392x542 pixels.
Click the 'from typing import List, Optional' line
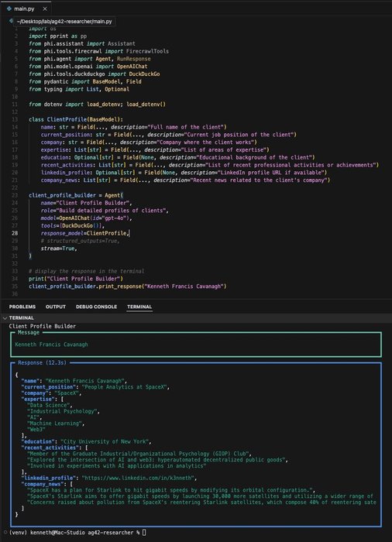pos(79,89)
